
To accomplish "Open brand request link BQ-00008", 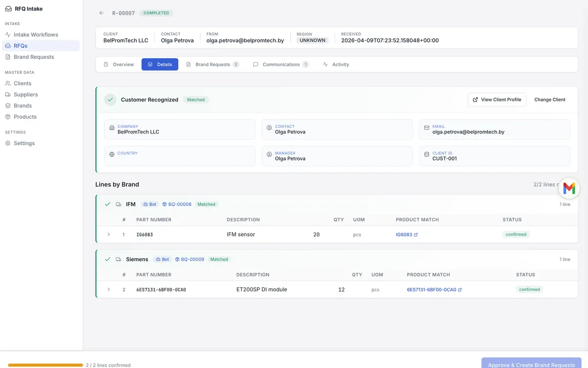I will (176, 204).
